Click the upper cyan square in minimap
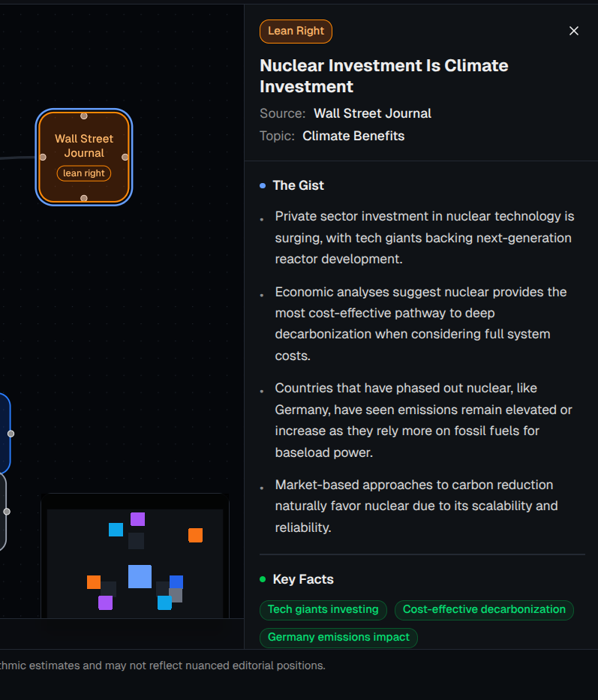This screenshot has width=598, height=700. [x=116, y=530]
